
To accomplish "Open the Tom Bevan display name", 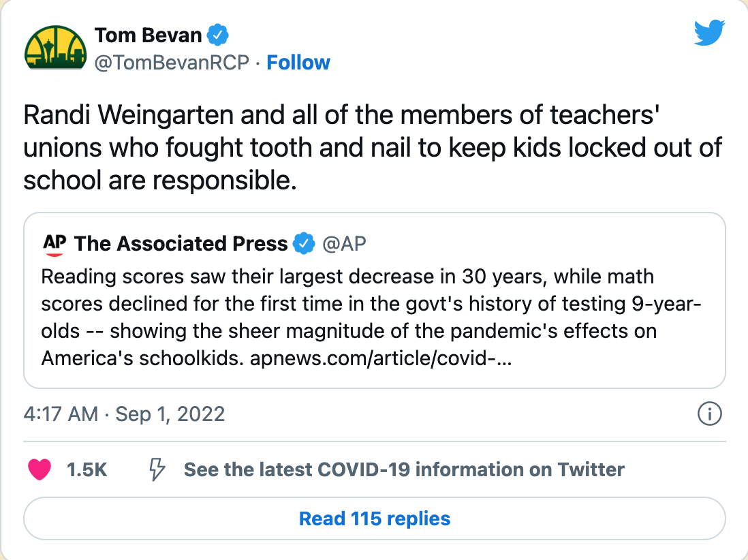I will [x=148, y=35].
